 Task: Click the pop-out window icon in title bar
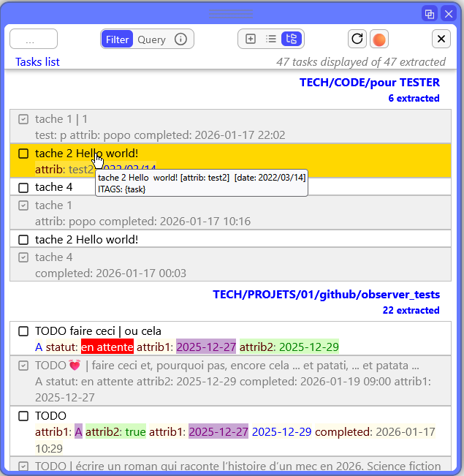coord(430,14)
